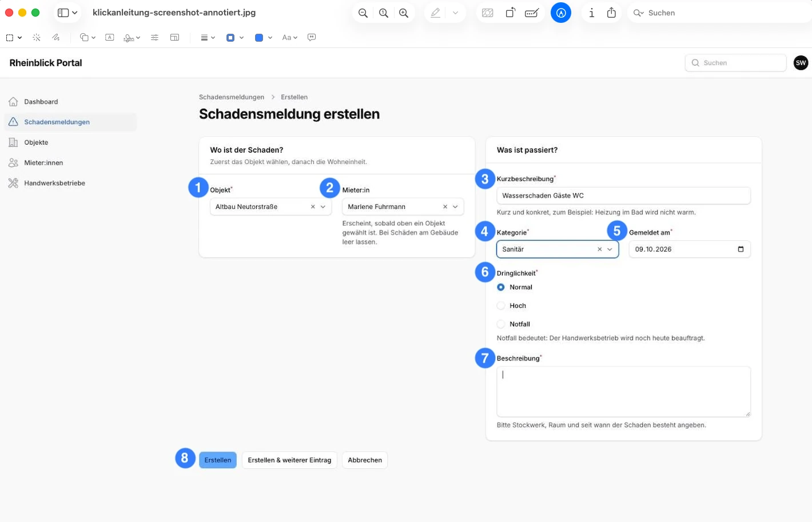Image resolution: width=812 pixels, height=522 pixels.
Task: Open the sidebar view options menu
Action: (x=67, y=13)
